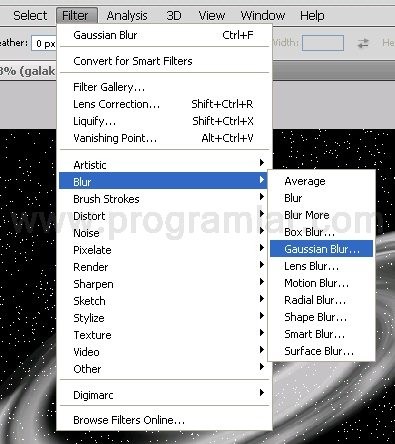Image resolution: width=395 pixels, height=444 pixels.
Task: Open Lens Correction filter
Action: pos(163,104)
